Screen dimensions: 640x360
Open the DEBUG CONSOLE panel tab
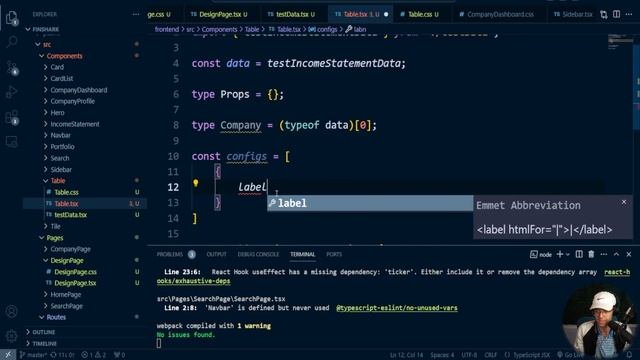coord(258,254)
